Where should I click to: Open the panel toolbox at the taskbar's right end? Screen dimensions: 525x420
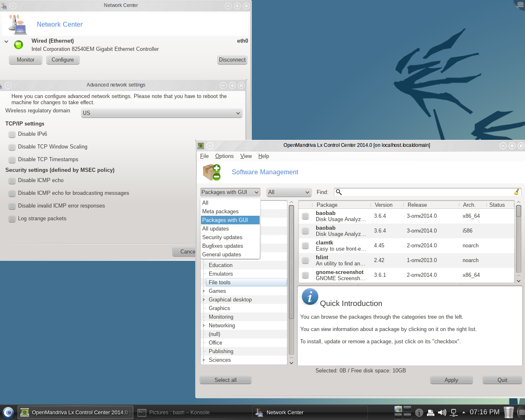pos(521,412)
